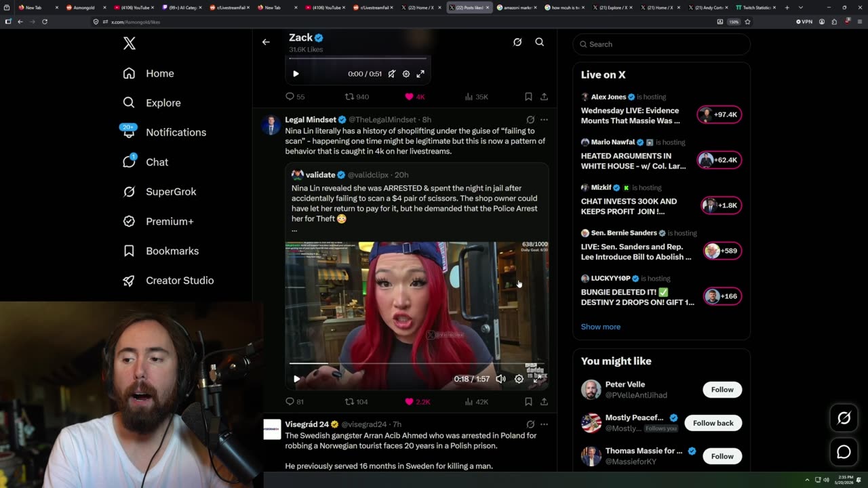This screenshot has width=868, height=488.
Task: Click the search icon in Zack's profile header
Action: (540, 42)
